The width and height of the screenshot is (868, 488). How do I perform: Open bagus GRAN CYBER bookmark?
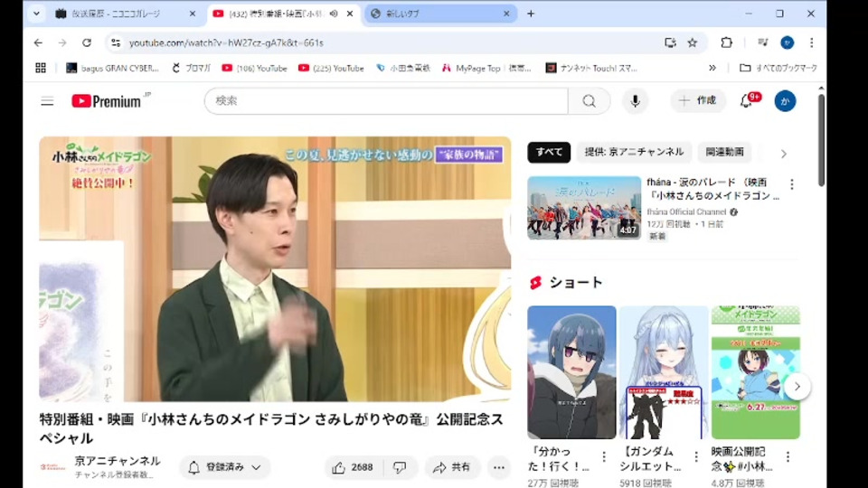click(x=112, y=68)
